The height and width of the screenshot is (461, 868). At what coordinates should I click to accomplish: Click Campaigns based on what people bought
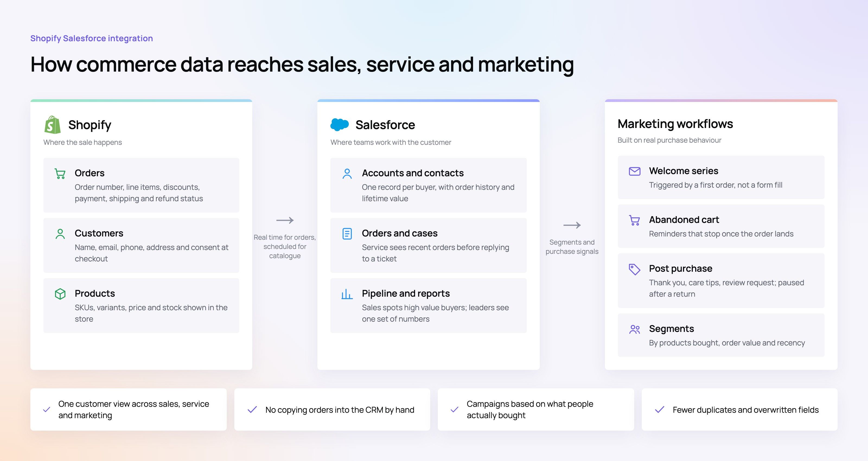[x=530, y=409]
